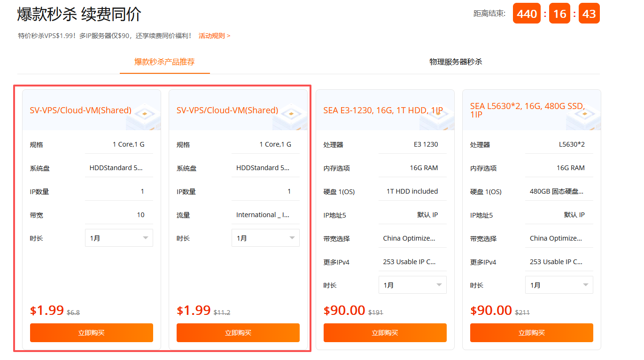Click 立即购买 on the first $1.99 VPS
The image size is (644, 360).
[x=91, y=332]
